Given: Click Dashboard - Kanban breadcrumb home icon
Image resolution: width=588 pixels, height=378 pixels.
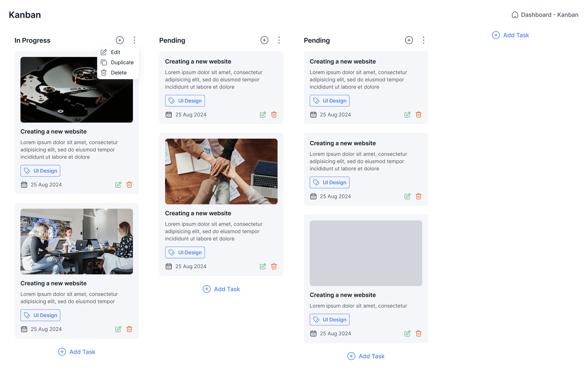Looking at the screenshot, I should click(x=515, y=15).
